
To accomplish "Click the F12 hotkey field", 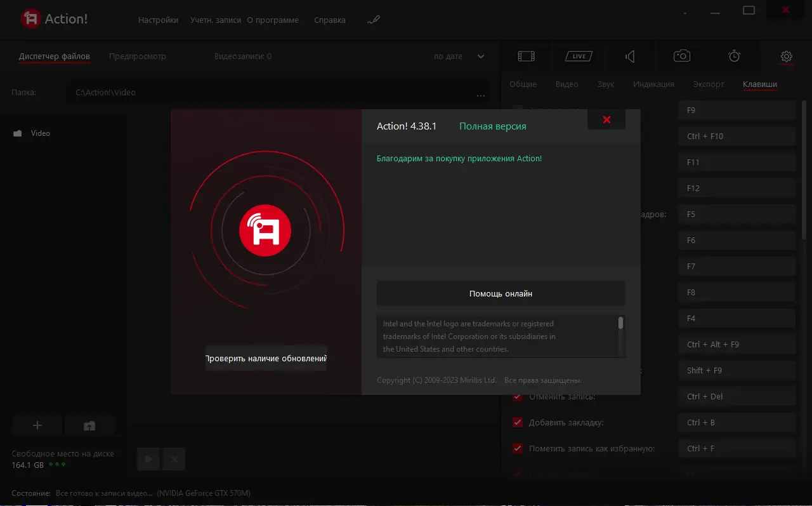I will [737, 189].
